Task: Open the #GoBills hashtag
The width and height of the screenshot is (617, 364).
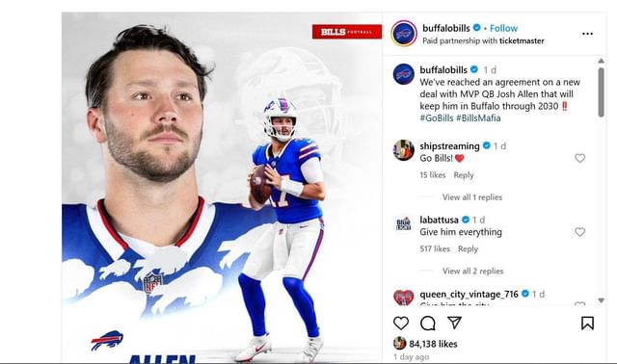Action: click(x=437, y=117)
